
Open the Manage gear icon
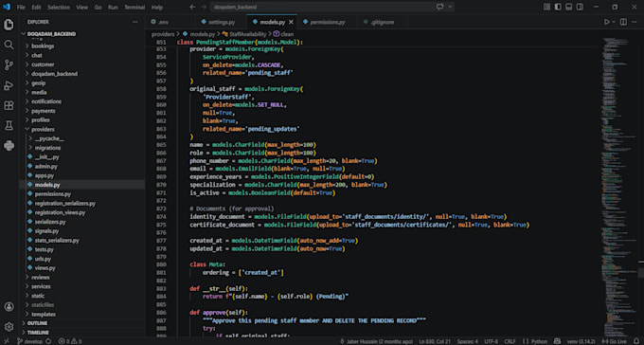[x=9, y=327]
